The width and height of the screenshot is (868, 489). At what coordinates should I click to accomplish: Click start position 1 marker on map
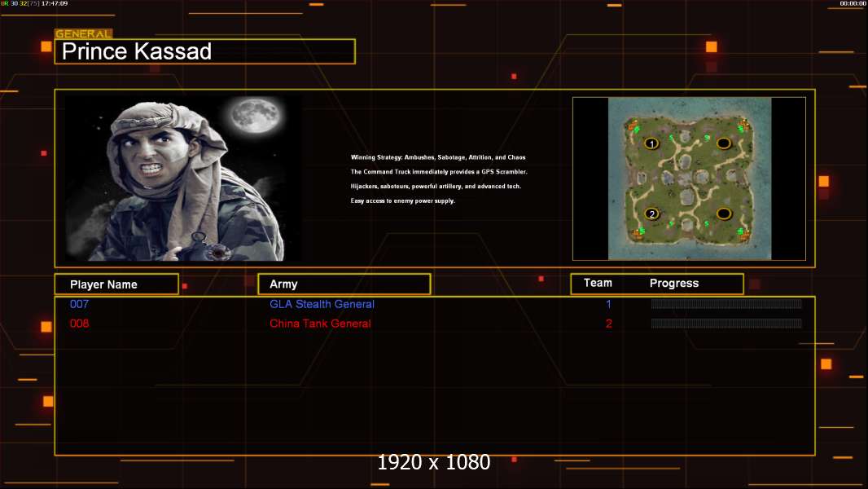tap(651, 143)
